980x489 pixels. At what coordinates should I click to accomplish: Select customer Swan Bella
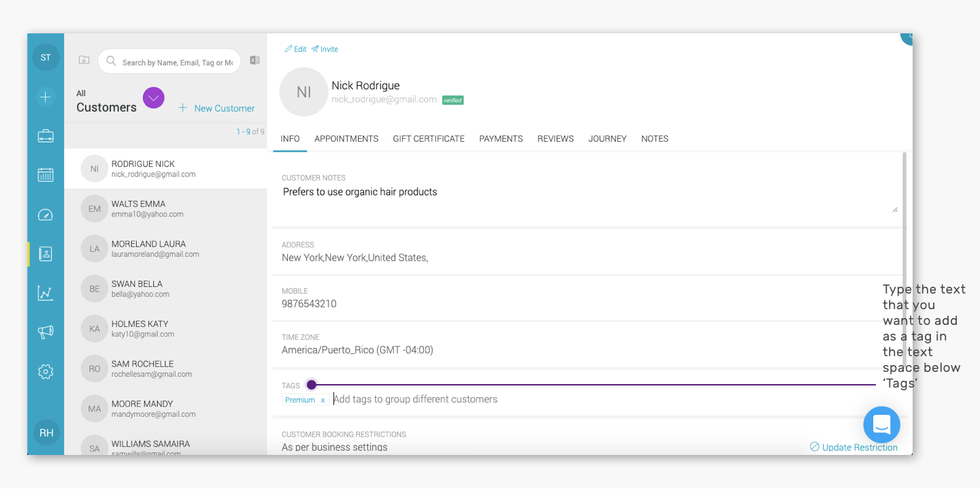point(165,289)
